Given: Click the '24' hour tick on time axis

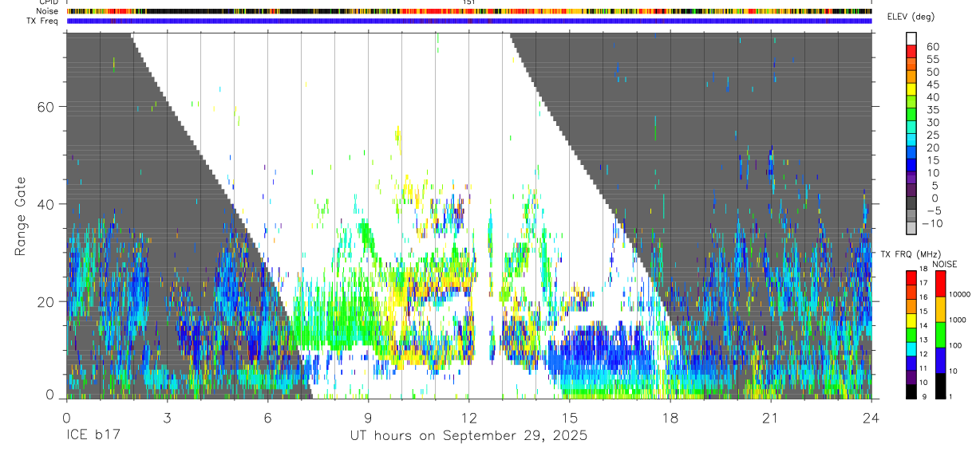Looking at the screenshot, I should point(871,418).
